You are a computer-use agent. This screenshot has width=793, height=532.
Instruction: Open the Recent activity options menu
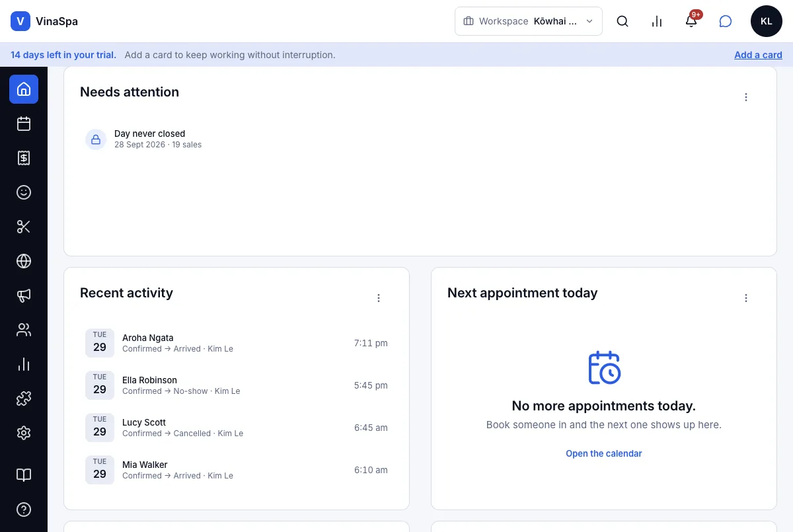tap(379, 298)
